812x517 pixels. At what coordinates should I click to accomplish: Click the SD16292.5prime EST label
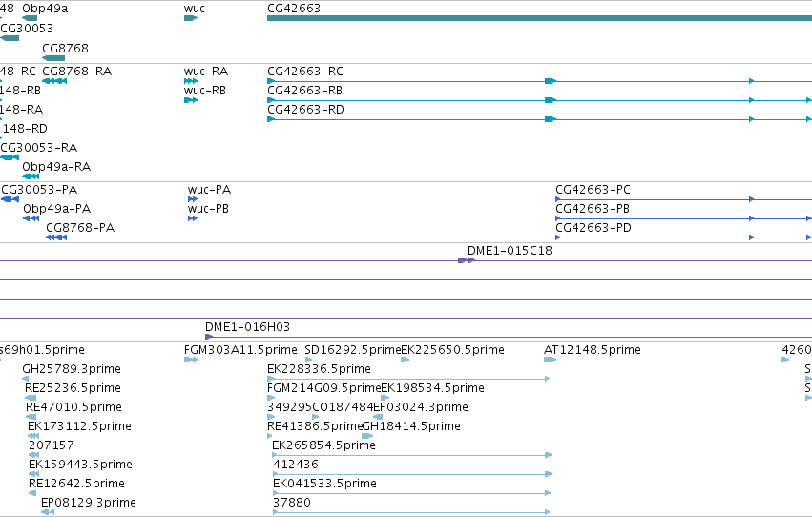tap(353, 350)
